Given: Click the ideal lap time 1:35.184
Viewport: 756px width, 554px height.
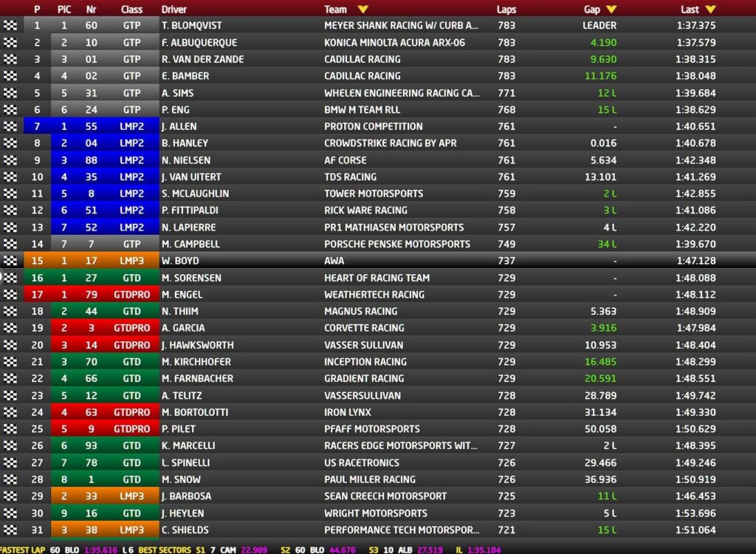Looking at the screenshot, I should point(484,550).
